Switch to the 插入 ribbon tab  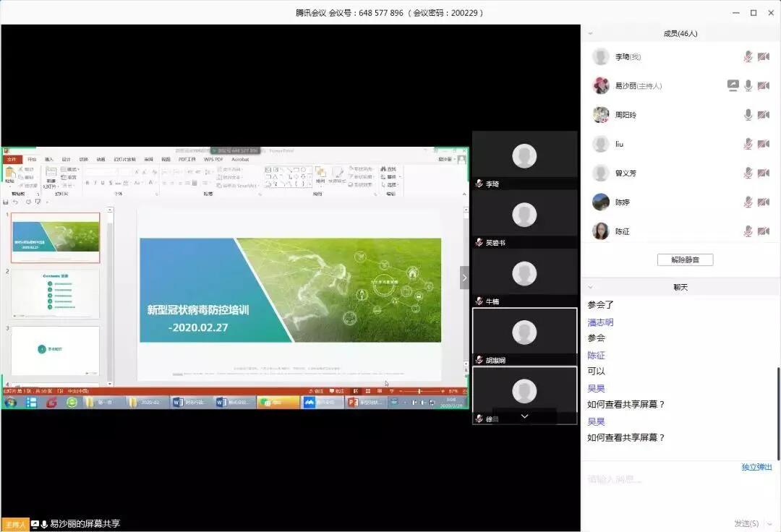[x=51, y=159]
